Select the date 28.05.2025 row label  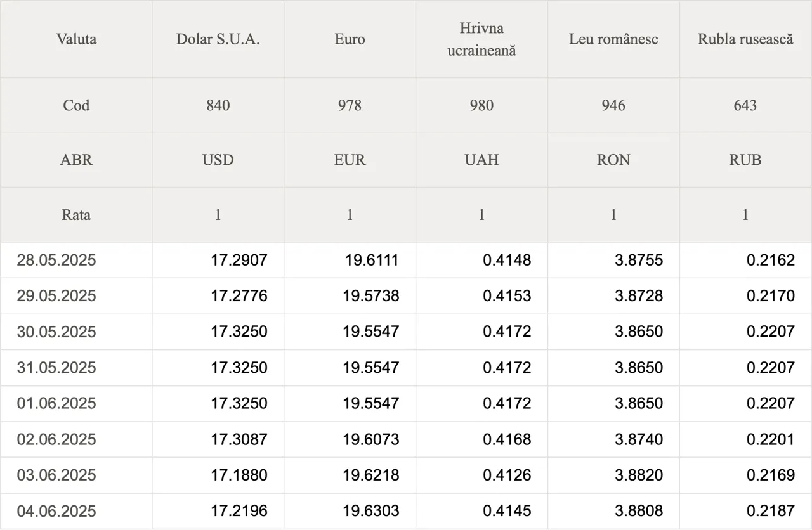(x=56, y=260)
